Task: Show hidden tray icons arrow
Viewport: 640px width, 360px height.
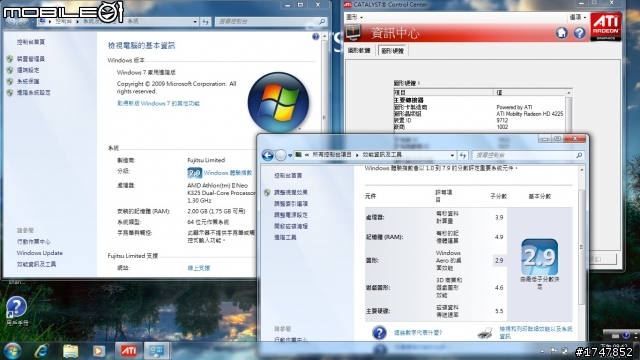Action: tap(542, 351)
